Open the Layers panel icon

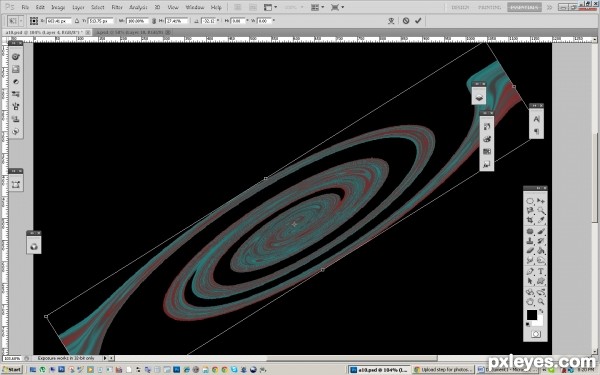(x=479, y=98)
